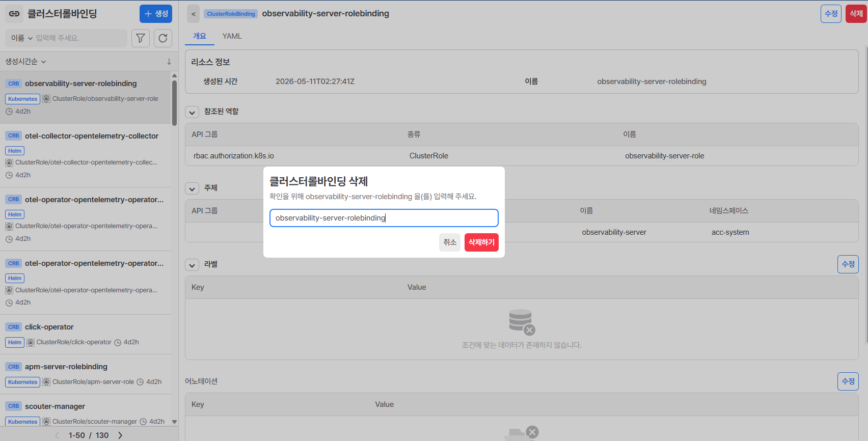Click the confirmation name input in the dialog
Screen dimensions: 868x441
(x=384, y=218)
